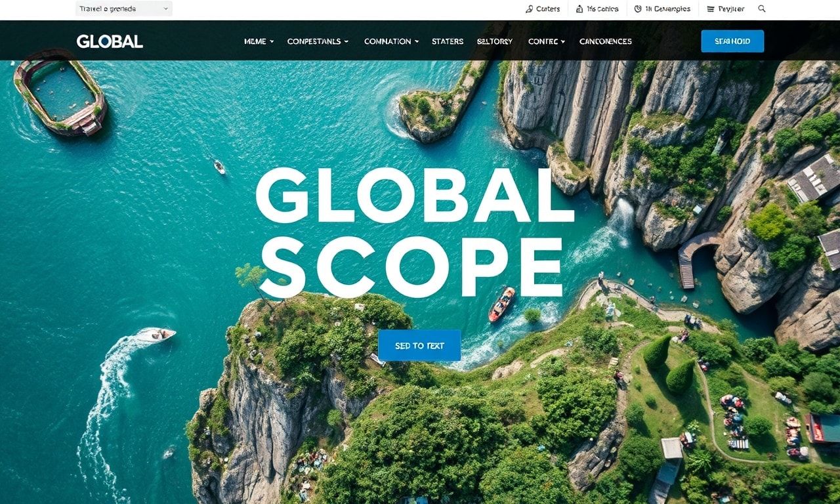Click the hamburger menu icon beside Peyjiter
Screen dimensions: 840x504
tap(711, 9)
